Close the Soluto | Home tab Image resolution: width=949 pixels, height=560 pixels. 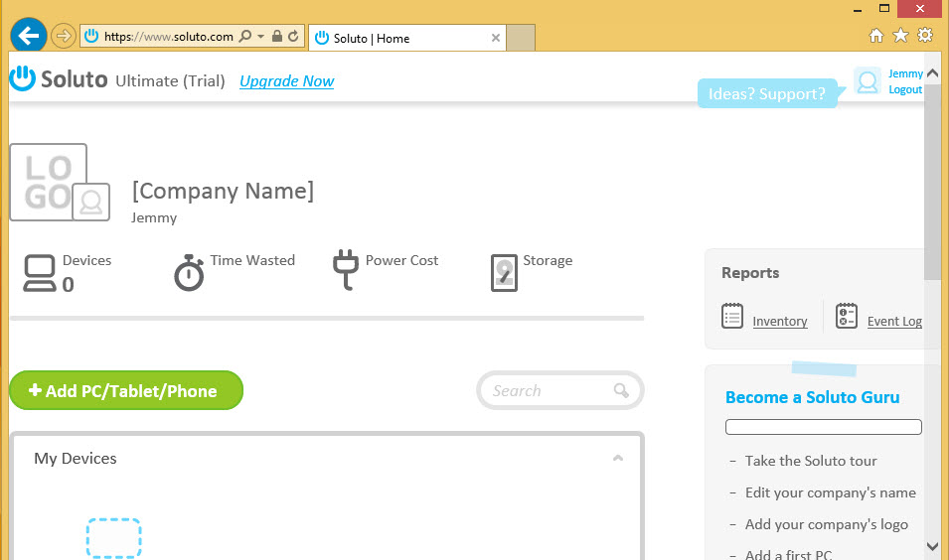click(496, 38)
